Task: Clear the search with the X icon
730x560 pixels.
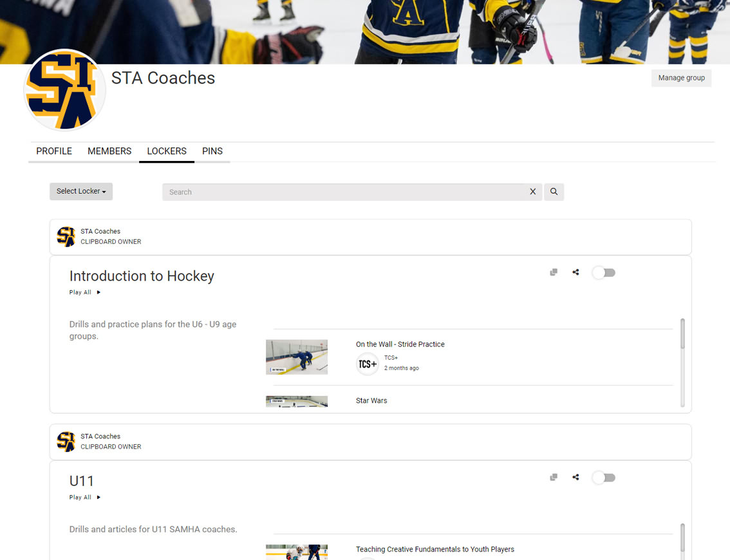Action: (533, 192)
